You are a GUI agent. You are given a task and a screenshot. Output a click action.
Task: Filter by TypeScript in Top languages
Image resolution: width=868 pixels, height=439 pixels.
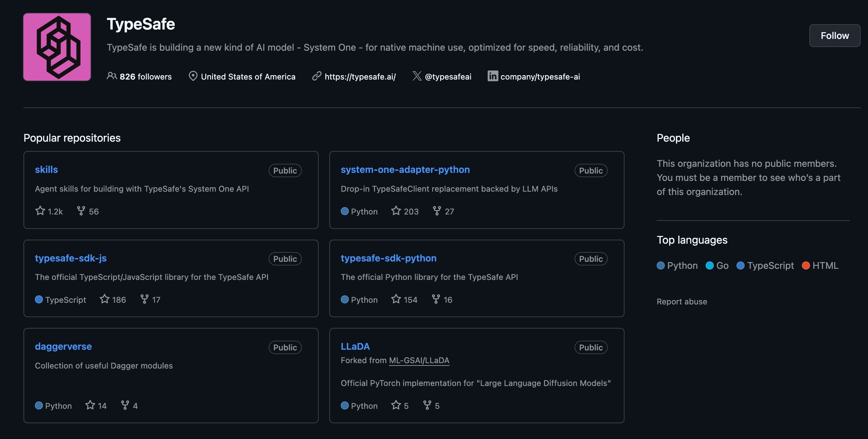point(765,265)
